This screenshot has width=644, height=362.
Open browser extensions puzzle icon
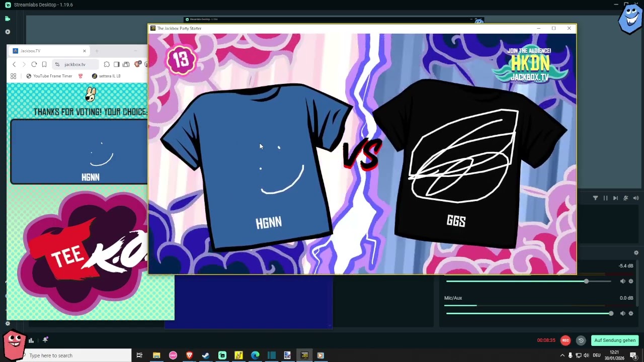tap(107, 64)
